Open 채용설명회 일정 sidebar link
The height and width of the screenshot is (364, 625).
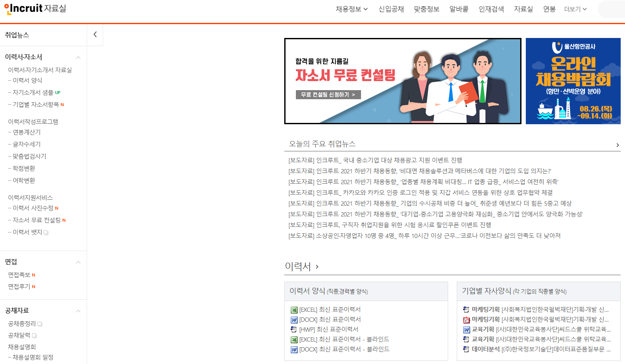(x=33, y=357)
